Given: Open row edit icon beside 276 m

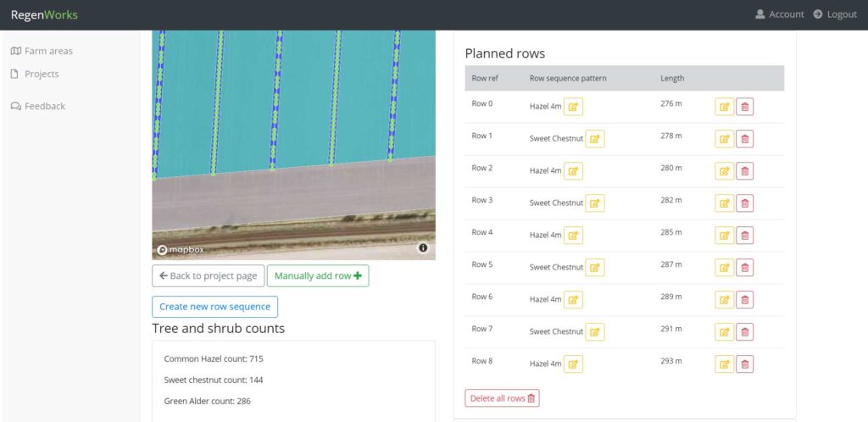Looking at the screenshot, I should pos(724,107).
